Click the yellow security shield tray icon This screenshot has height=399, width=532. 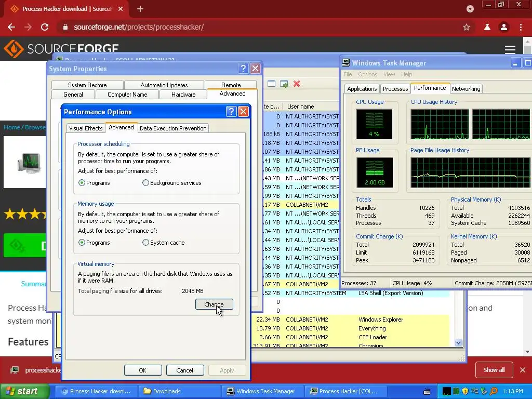pyautogui.click(x=465, y=391)
